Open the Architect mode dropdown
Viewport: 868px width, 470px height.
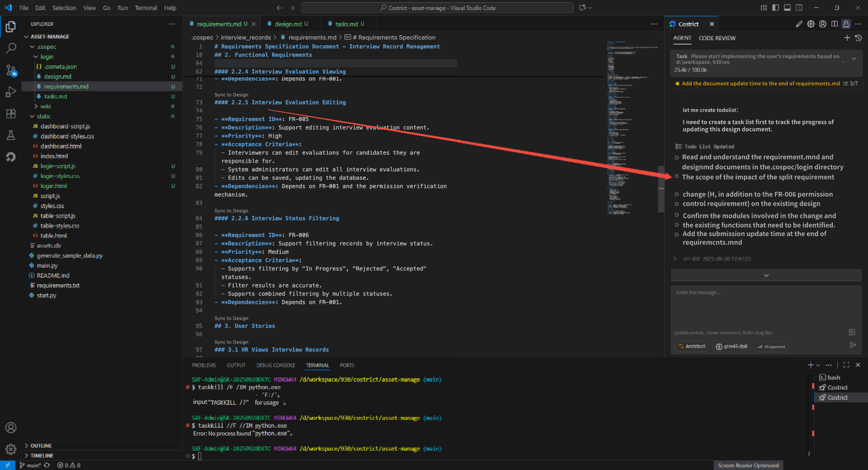(691, 346)
